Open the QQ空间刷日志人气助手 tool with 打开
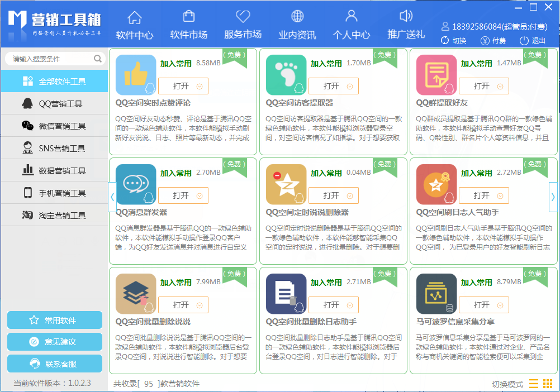 pos(481,196)
